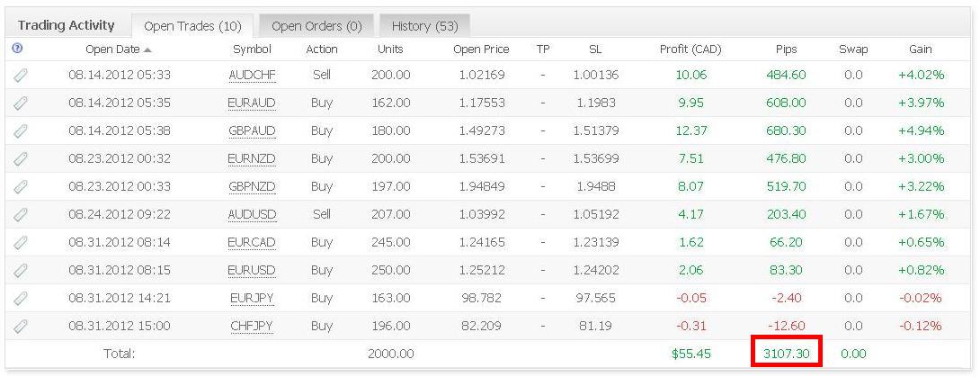Click paperclip icon on EURAUD trade row

point(21,103)
